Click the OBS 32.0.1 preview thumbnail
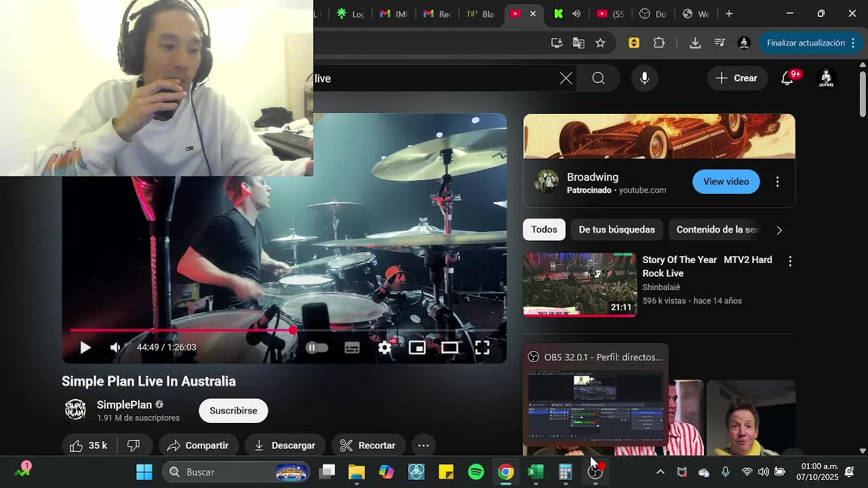This screenshot has height=488, width=868. point(595,407)
